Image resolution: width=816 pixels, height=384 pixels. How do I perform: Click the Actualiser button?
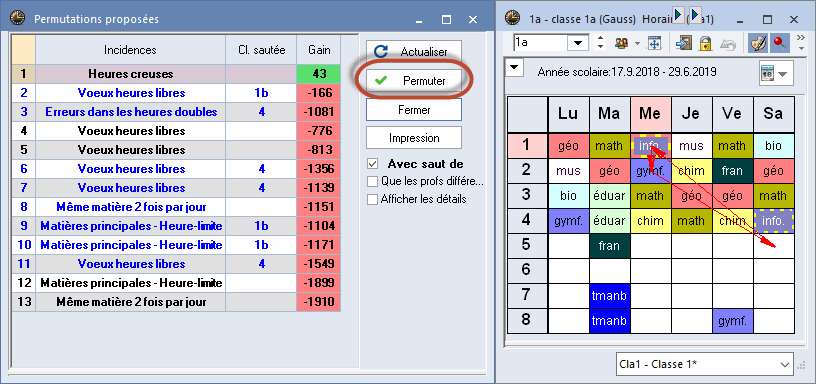click(414, 52)
